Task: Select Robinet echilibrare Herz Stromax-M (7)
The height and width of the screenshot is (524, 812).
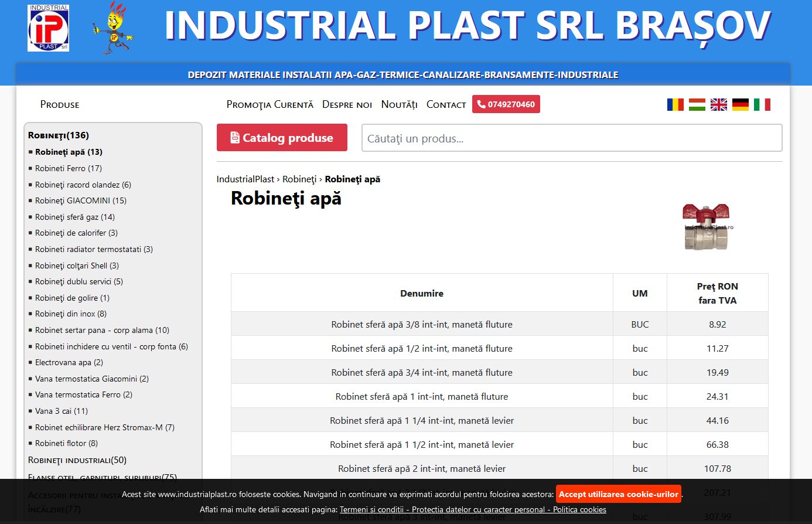Action: pyautogui.click(x=105, y=427)
